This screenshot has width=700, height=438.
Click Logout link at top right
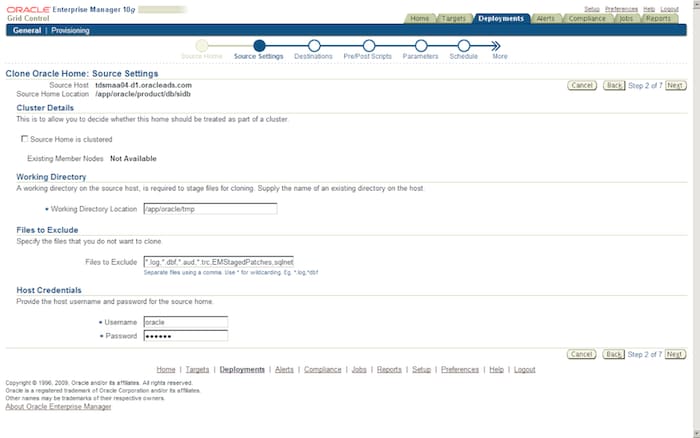pyautogui.click(x=669, y=9)
